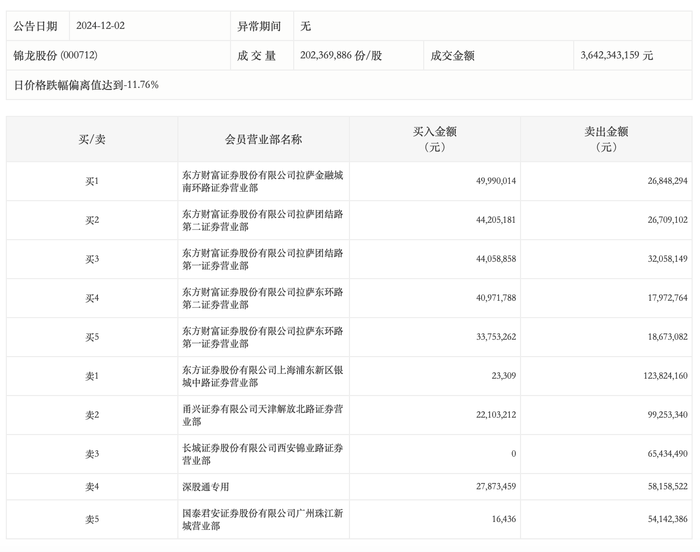Select the 卖1 row label
The image size is (700, 552).
[92, 376]
